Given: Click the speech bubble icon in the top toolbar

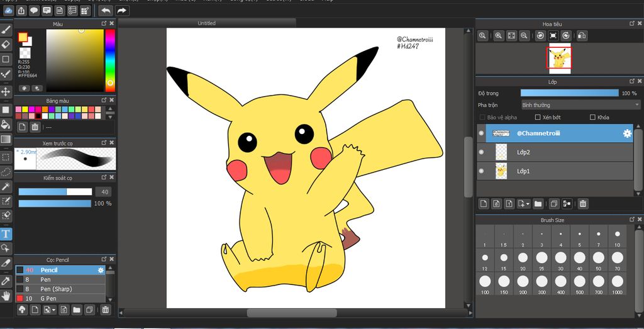Looking at the screenshot, I should click(x=34, y=11).
